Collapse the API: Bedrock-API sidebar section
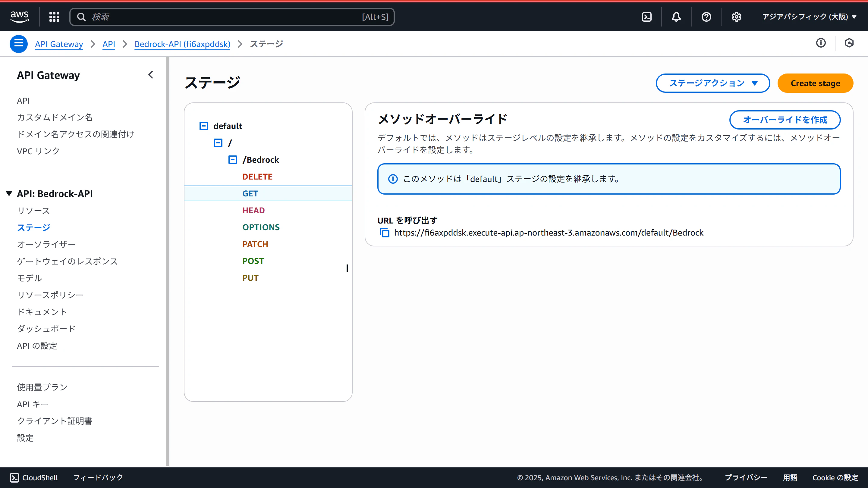The height and width of the screenshot is (488, 868). (x=9, y=194)
